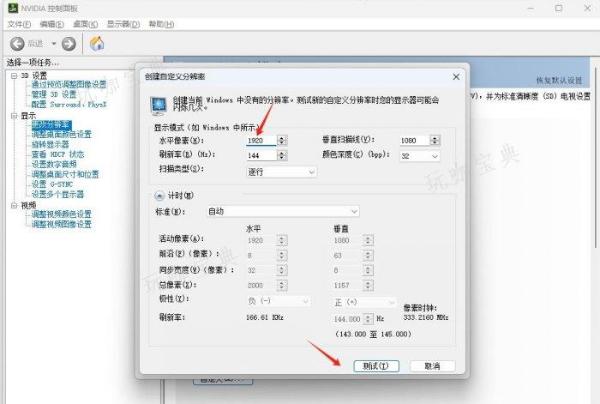Open the Back history dropdown arrow
The width and height of the screenshot is (600, 404).
[x=54, y=44]
